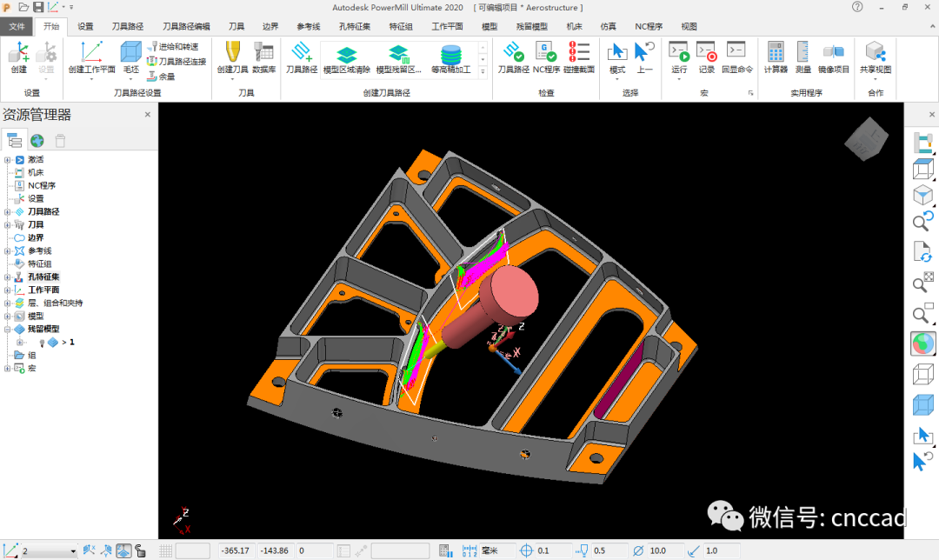Start macro 记录 recording
Viewport: 939px width, 560px height.
(x=707, y=57)
